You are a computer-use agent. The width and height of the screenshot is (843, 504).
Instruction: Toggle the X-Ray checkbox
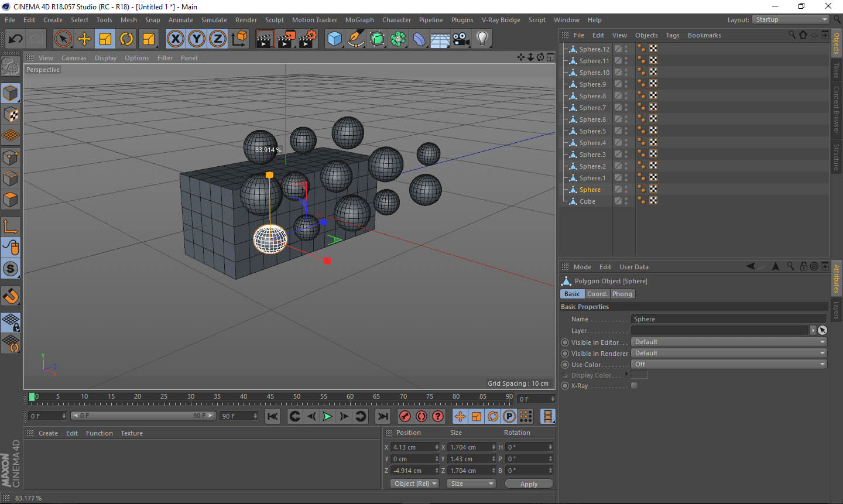(x=634, y=386)
